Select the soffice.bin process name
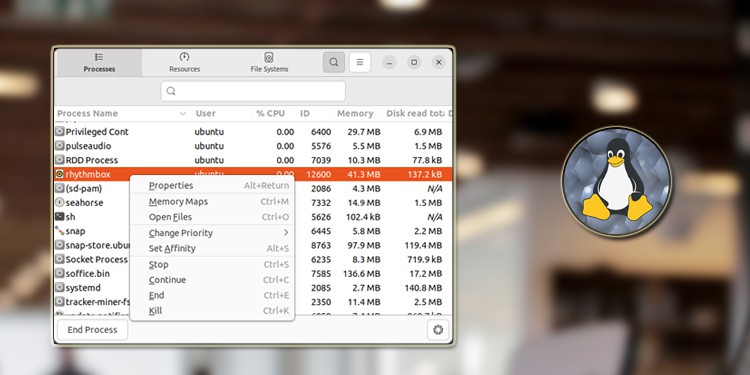The image size is (750, 375). [x=88, y=274]
